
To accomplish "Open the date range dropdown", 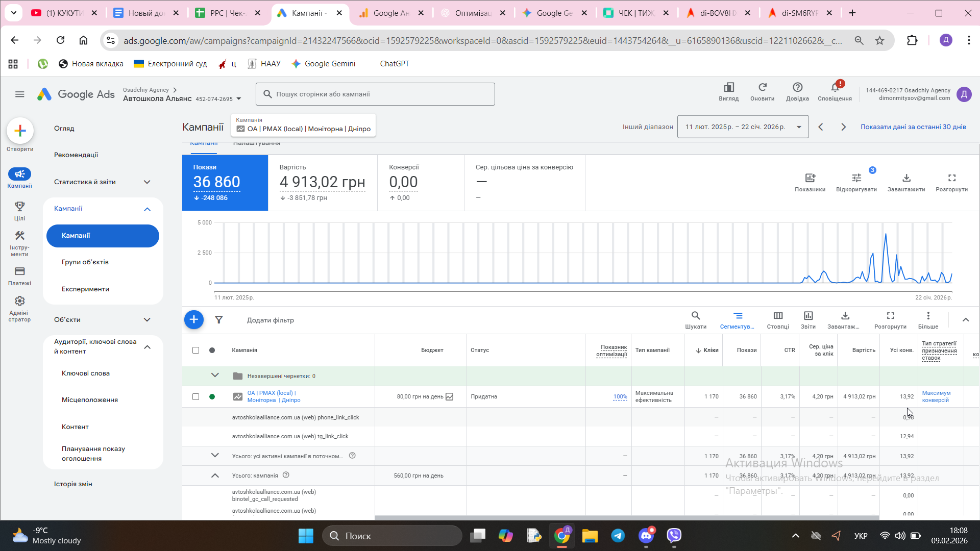I will click(x=743, y=127).
